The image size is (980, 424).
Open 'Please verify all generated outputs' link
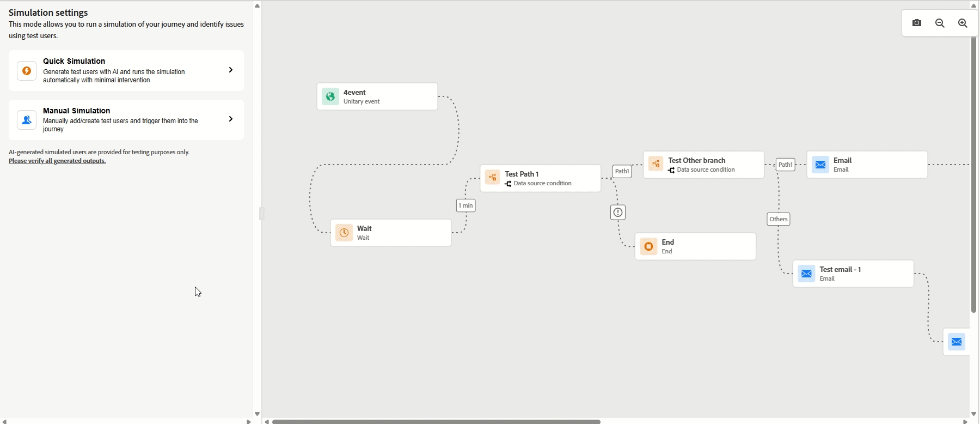point(57,161)
